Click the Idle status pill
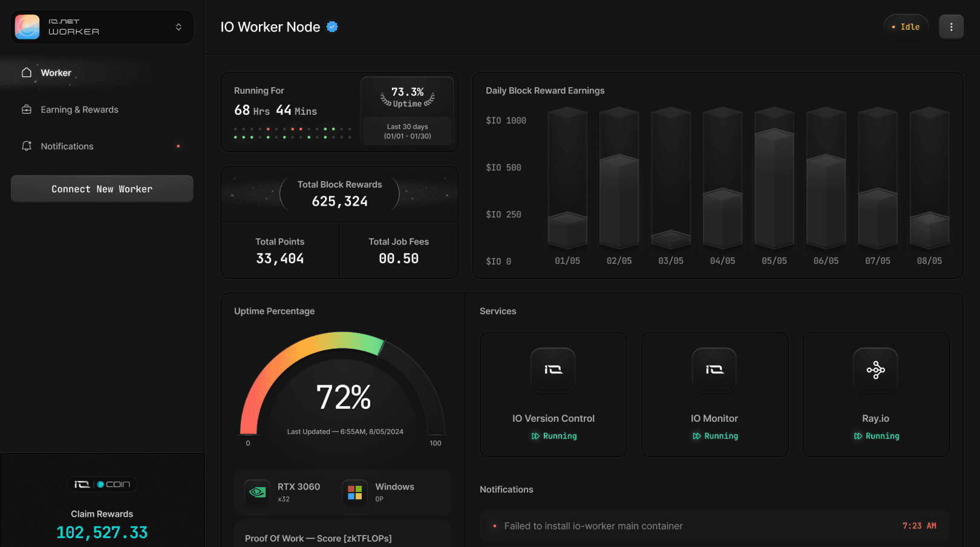Screen dimensions: 980x547 point(906,27)
